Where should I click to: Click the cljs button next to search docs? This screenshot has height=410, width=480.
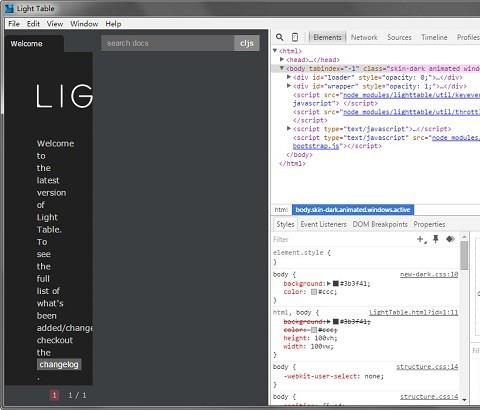(x=247, y=43)
